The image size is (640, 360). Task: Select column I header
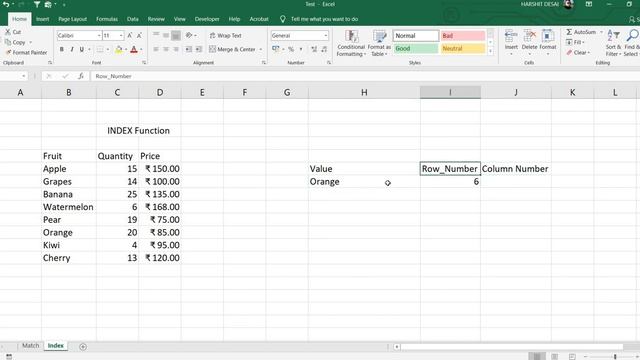coord(450,92)
